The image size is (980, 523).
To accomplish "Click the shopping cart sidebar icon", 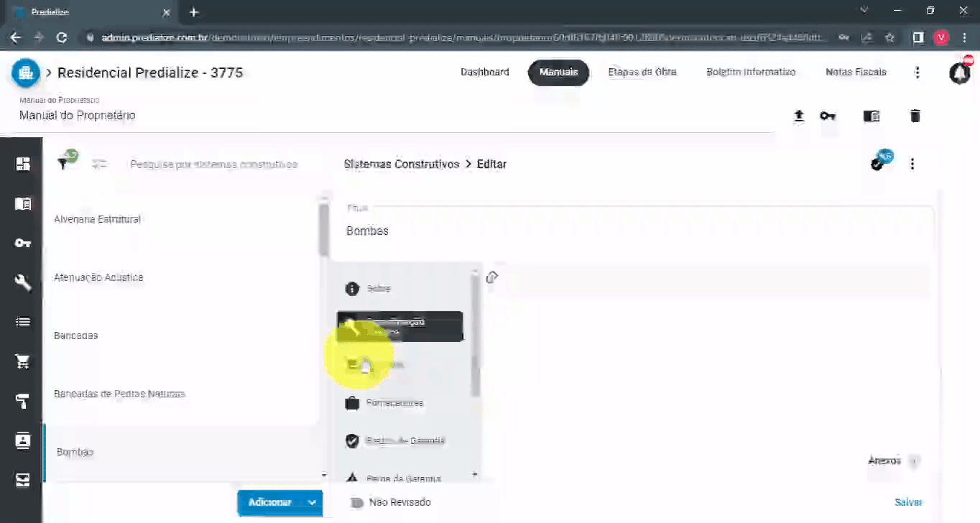I will click(x=23, y=361).
